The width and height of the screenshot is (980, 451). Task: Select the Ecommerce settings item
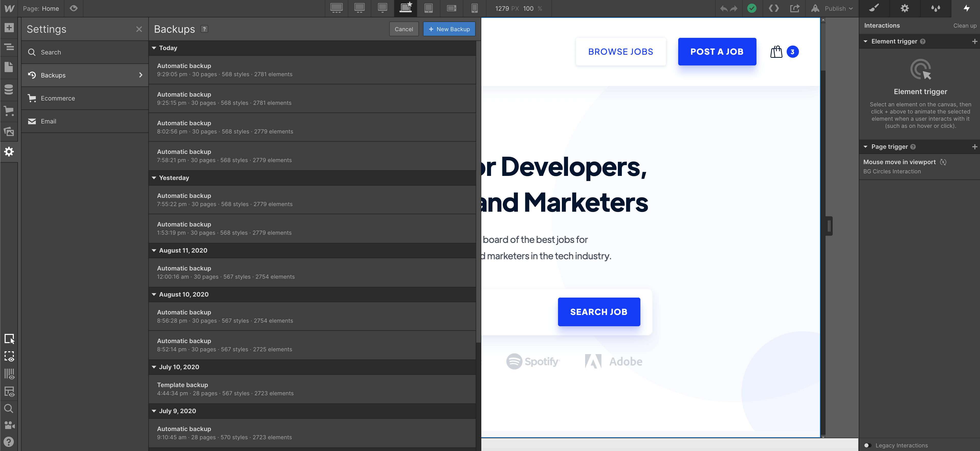58,98
